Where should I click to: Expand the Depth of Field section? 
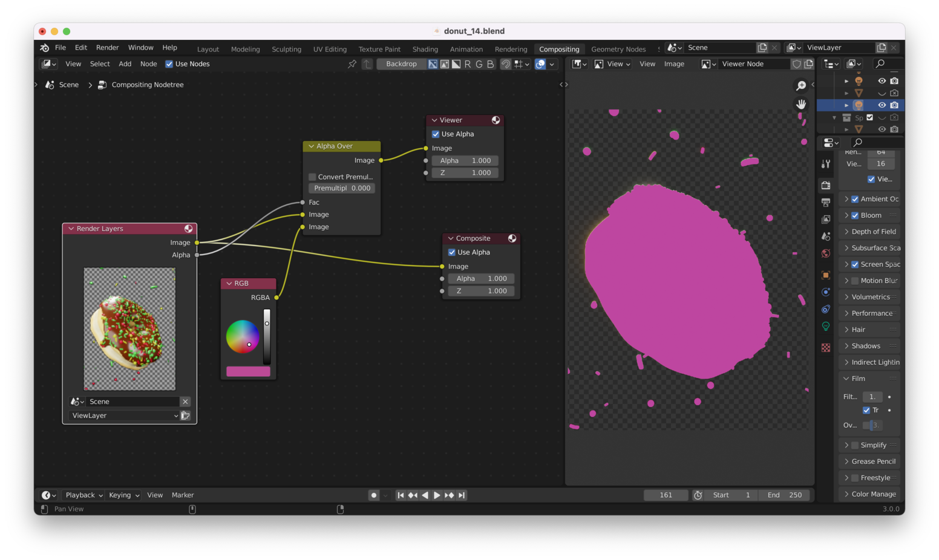pos(846,232)
